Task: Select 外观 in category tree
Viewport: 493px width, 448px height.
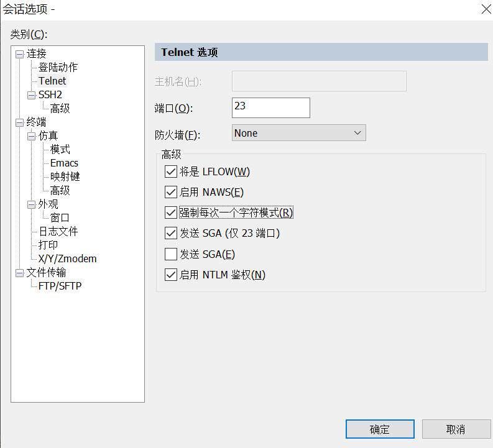Action: tap(48, 204)
